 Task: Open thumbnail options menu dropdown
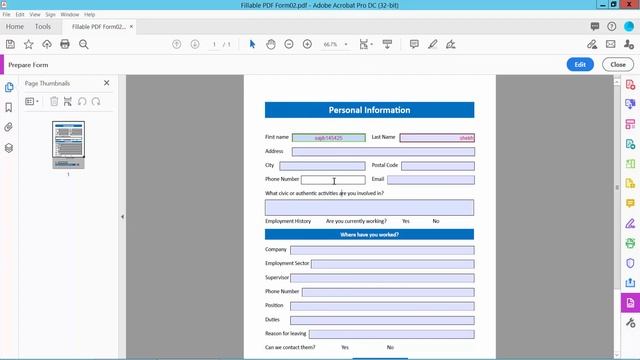tap(32, 101)
